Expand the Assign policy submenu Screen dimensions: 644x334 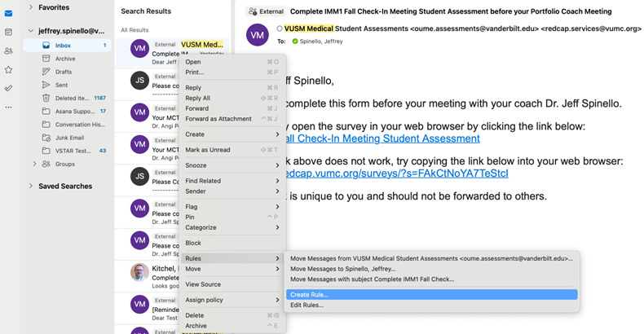(x=232, y=300)
